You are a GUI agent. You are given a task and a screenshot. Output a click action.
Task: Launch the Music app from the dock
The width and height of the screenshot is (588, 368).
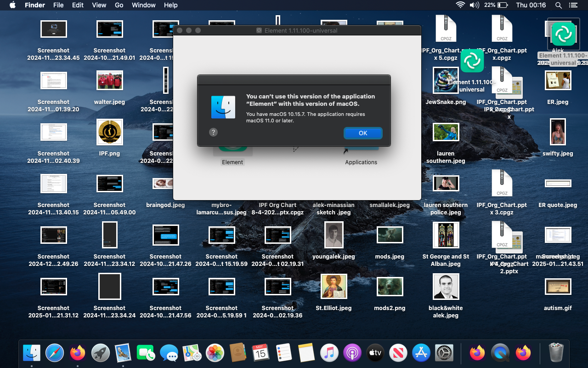[x=329, y=353]
